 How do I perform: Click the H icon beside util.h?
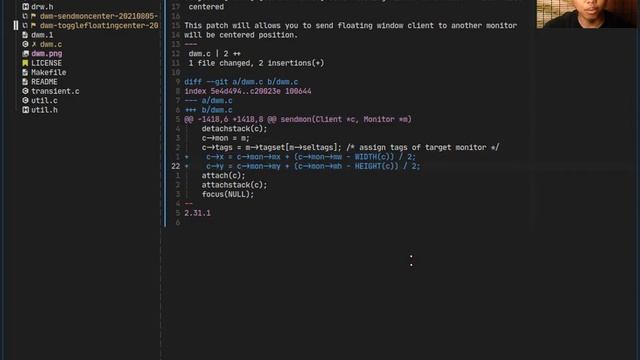coord(25,110)
